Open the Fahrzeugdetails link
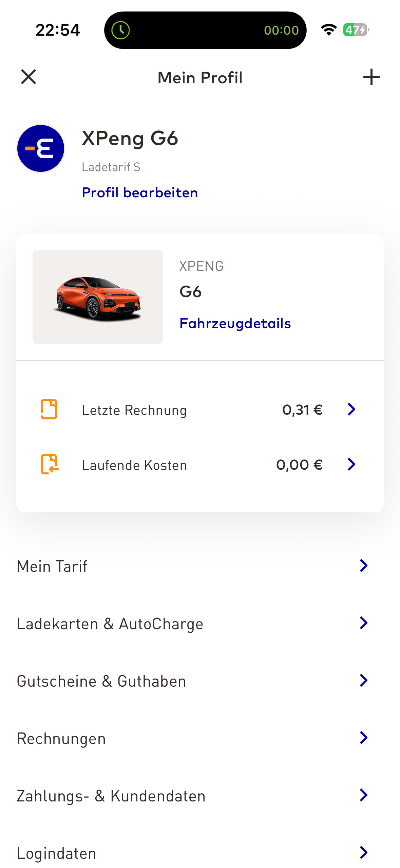Screen dimensions: 400x868 [x=235, y=323]
